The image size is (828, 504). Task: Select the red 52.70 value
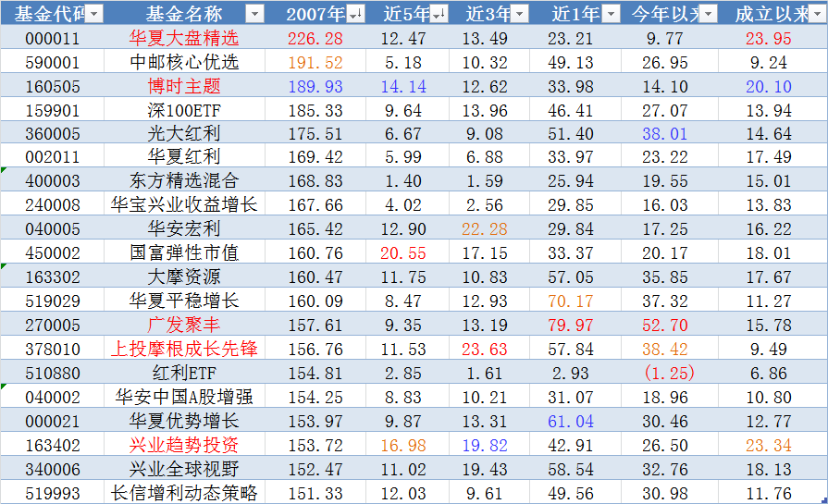665,326
